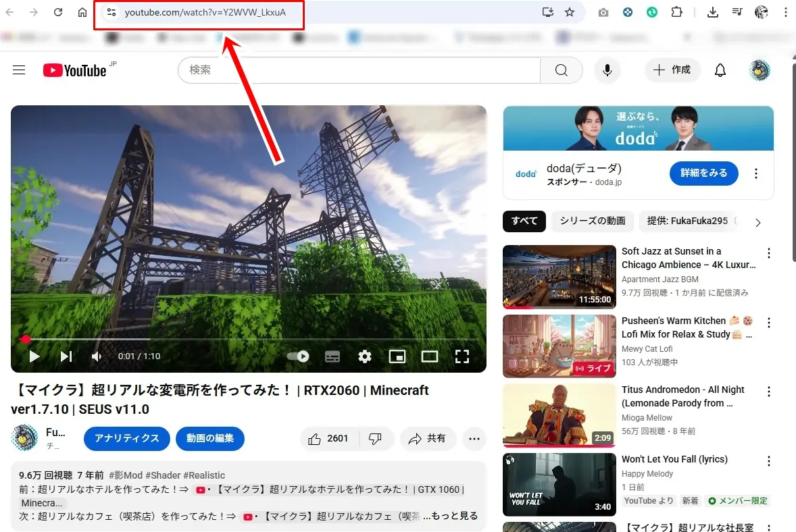This screenshot has height=532, width=796.
Task: Open options for Pusheen's Warm Kitchen video
Action: point(768,323)
